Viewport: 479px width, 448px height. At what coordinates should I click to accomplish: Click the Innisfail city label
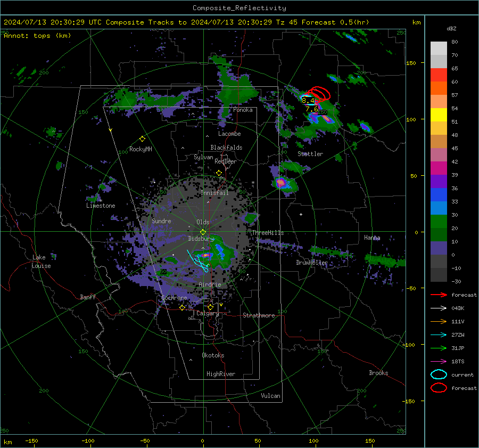(x=214, y=193)
